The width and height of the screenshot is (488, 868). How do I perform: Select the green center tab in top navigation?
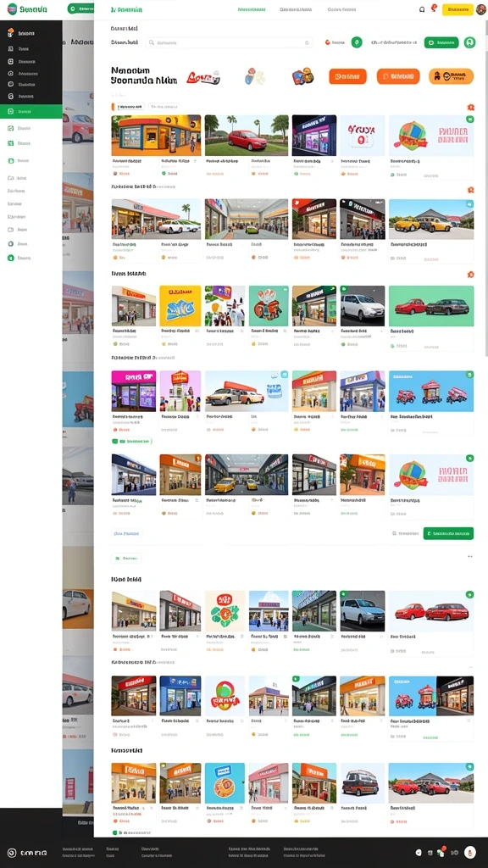[251, 9]
